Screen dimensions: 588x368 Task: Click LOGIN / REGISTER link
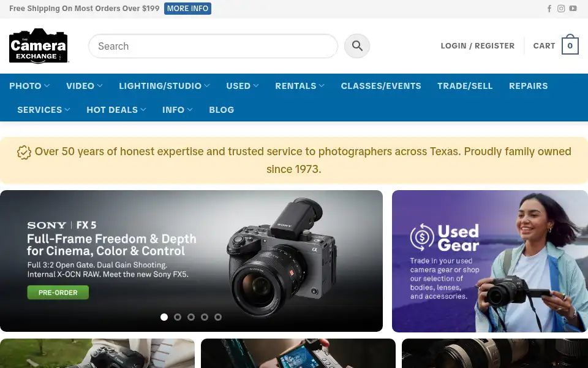click(477, 46)
